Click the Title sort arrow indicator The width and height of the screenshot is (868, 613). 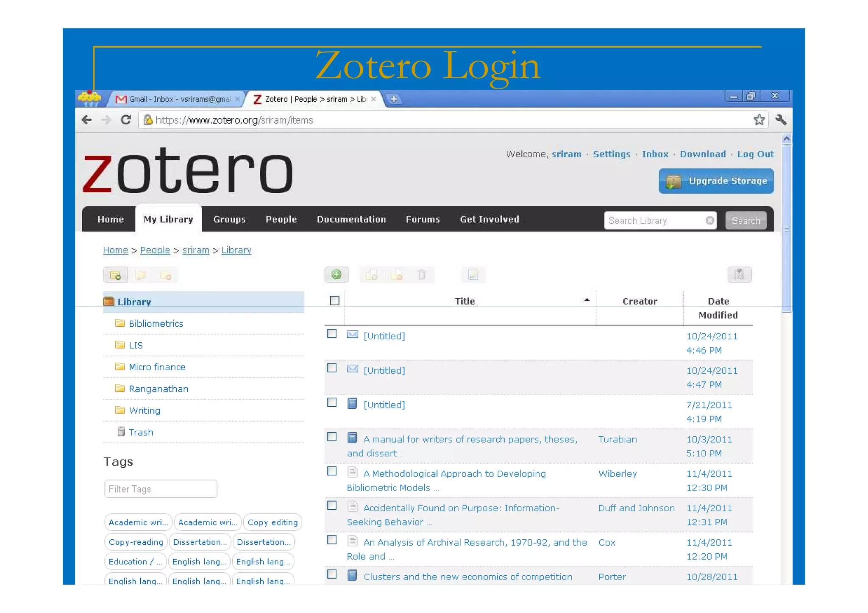pyautogui.click(x=587, y=300)
